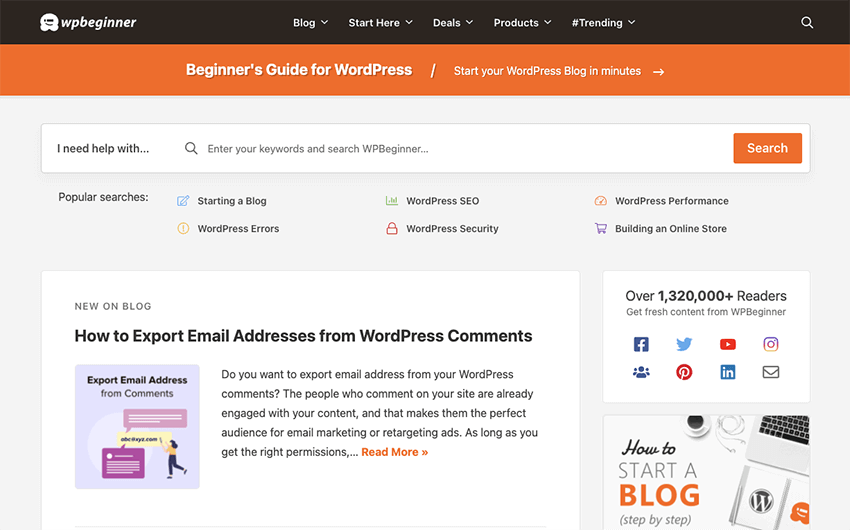Click the lock icon beside WordPress Security
Viewport: 850px width, 530px height.
[x=391, y=228]
